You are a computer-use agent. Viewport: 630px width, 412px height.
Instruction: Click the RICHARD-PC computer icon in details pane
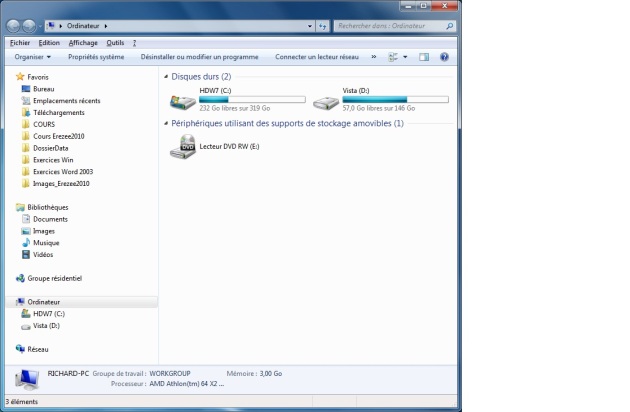pos(27,379)
